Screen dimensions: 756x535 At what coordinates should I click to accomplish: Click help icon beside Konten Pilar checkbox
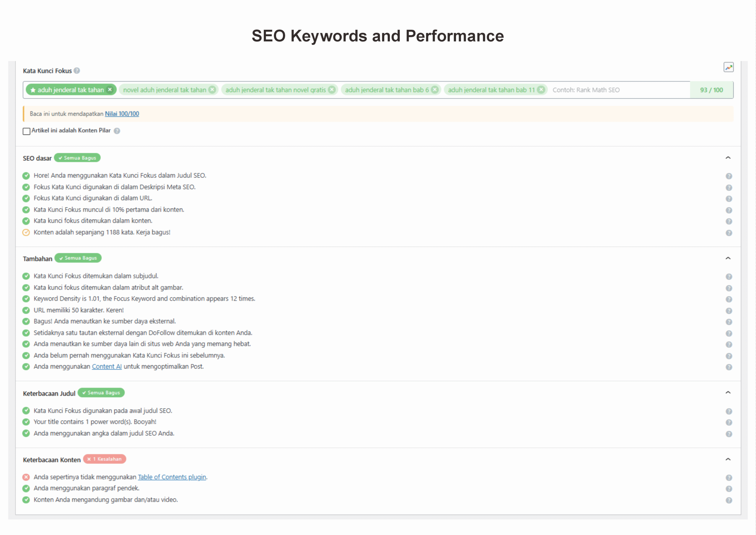[117, 131]
